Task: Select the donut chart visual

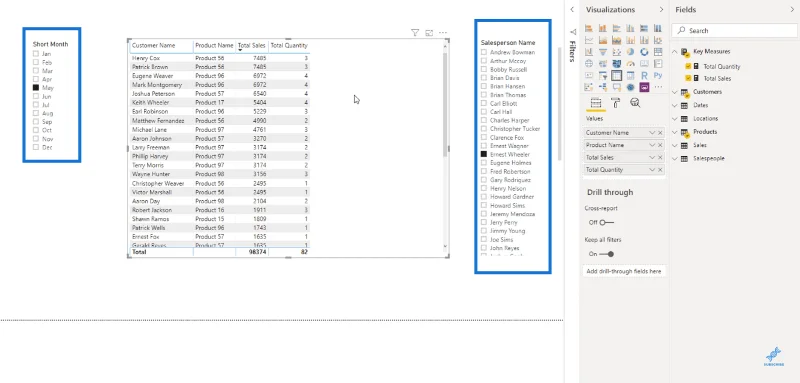Action: tap(644, 52)
